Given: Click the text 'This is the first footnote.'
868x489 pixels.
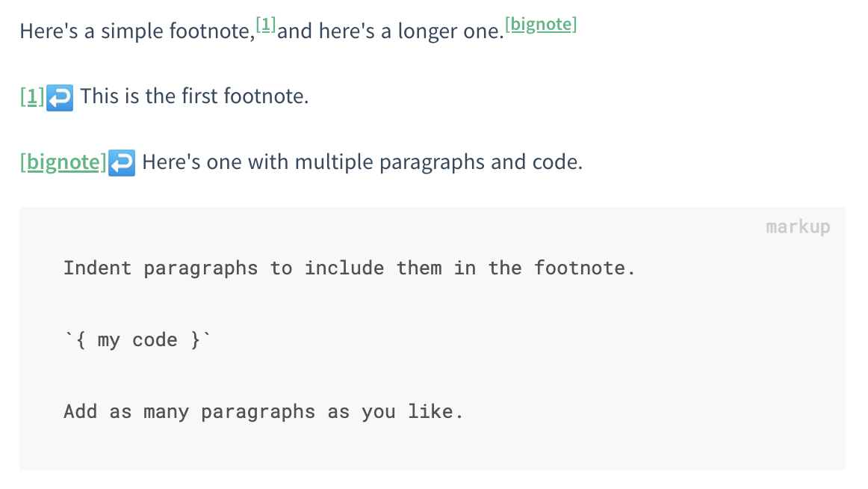Looking at the screenshot, I should tap(194, 97).
